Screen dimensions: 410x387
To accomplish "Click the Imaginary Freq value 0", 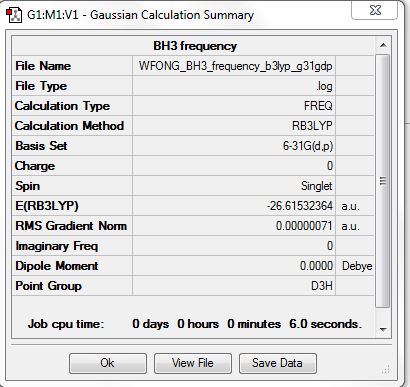I will (330, 246).
